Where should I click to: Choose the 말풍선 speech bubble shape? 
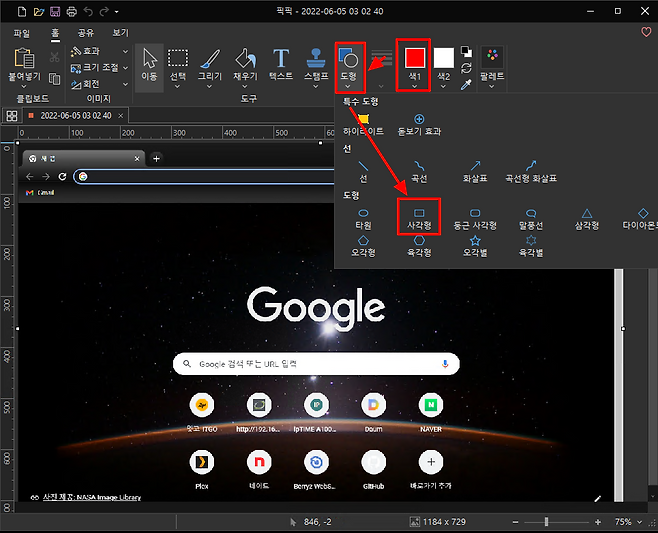click(x=531, y=219)
